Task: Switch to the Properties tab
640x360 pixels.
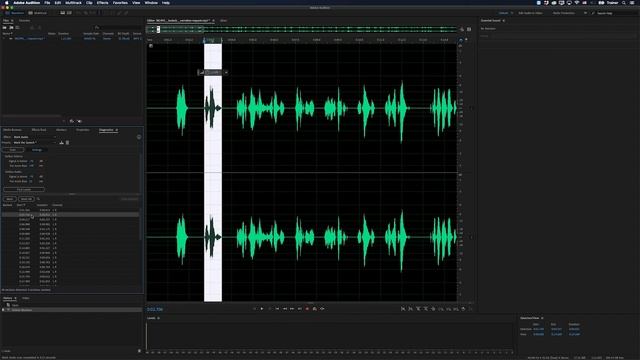Action: [83, 130]
